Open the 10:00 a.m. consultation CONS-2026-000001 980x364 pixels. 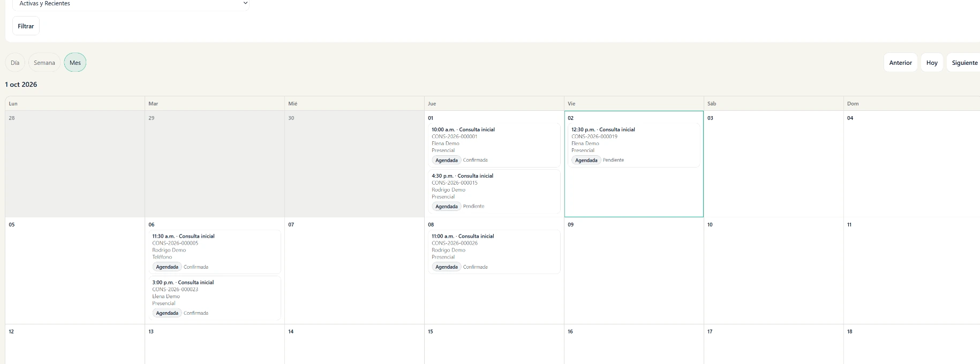click(x=494, y=145)
